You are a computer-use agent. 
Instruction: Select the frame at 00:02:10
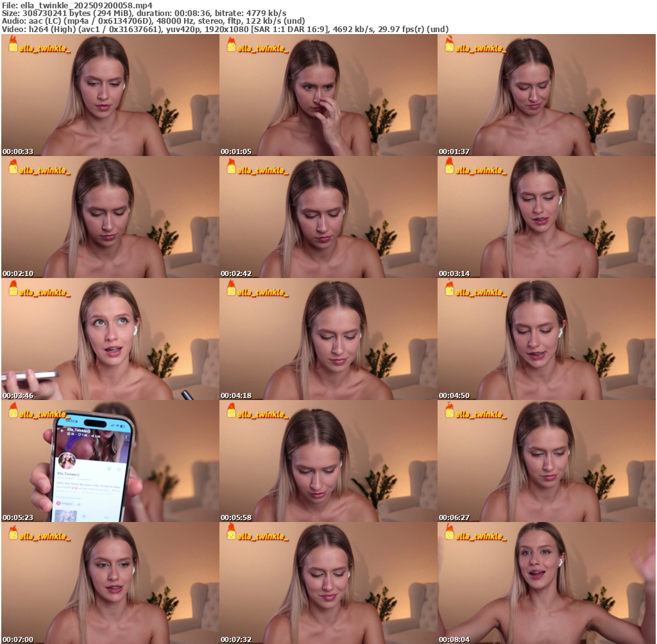tap(110, 217)
